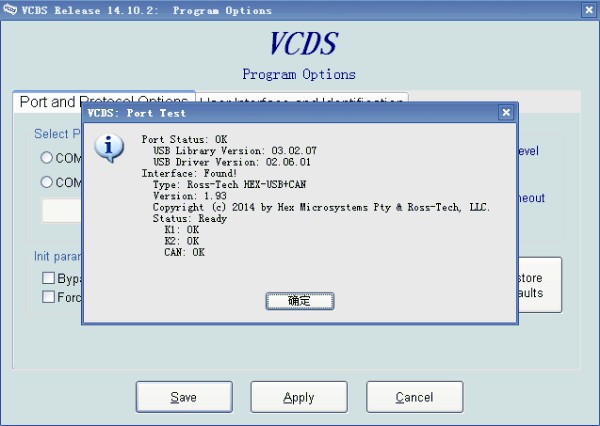Viewport: 600px width, 426px height.
Task: Click the blue information icon in Port Test dialog
Action: tap(108, 147)
